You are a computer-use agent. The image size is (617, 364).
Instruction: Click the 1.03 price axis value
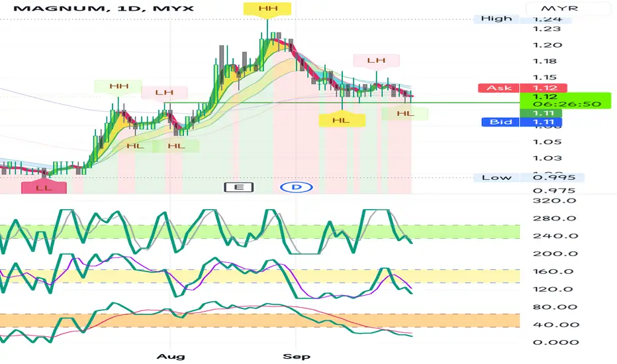click(547, 158)
